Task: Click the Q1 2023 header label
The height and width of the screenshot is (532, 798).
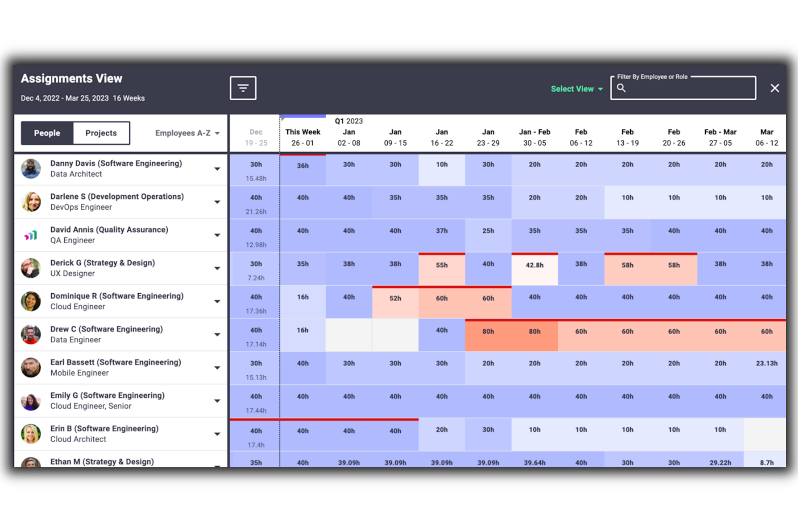Action: (x=348, y=121)
